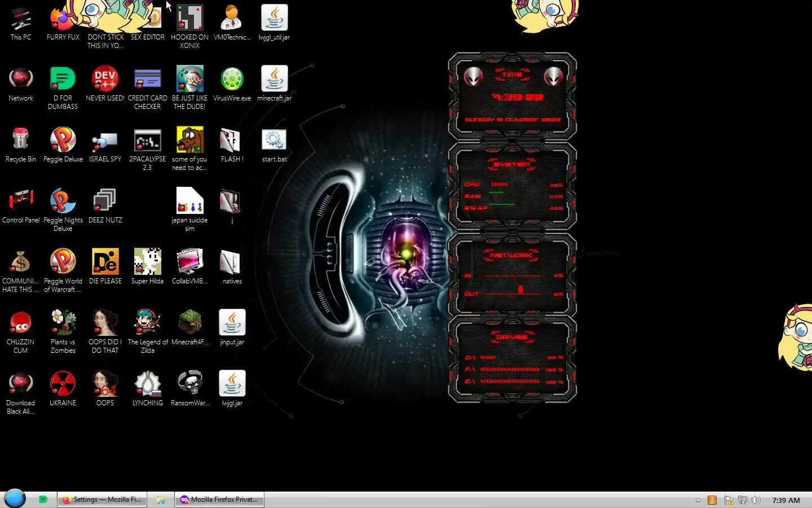Click the red digital clock readout
812x508 pixels.
[517, 97]
